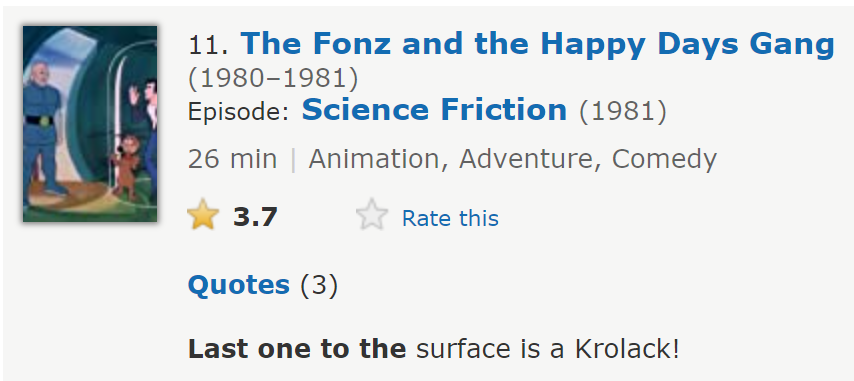This screenshot has height=381, width=854.
Task: Click the vertical separator after runtime
Action: coord(293,159)
